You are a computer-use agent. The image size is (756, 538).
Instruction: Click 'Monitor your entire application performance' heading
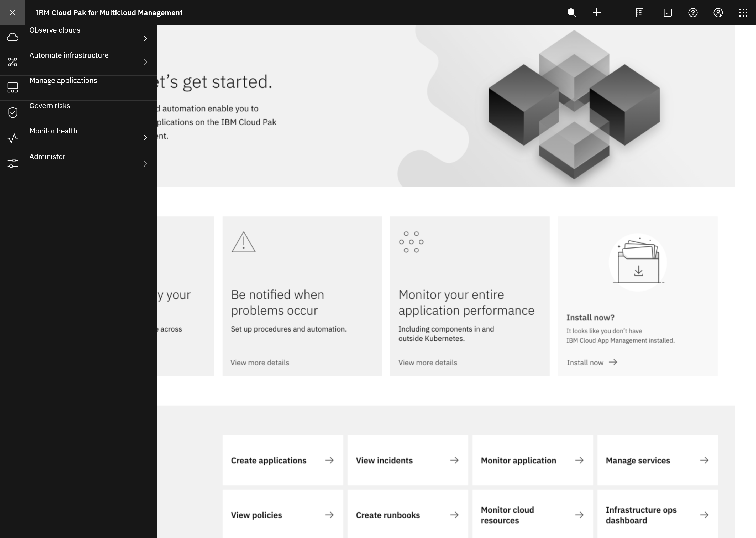click(466, 302)
